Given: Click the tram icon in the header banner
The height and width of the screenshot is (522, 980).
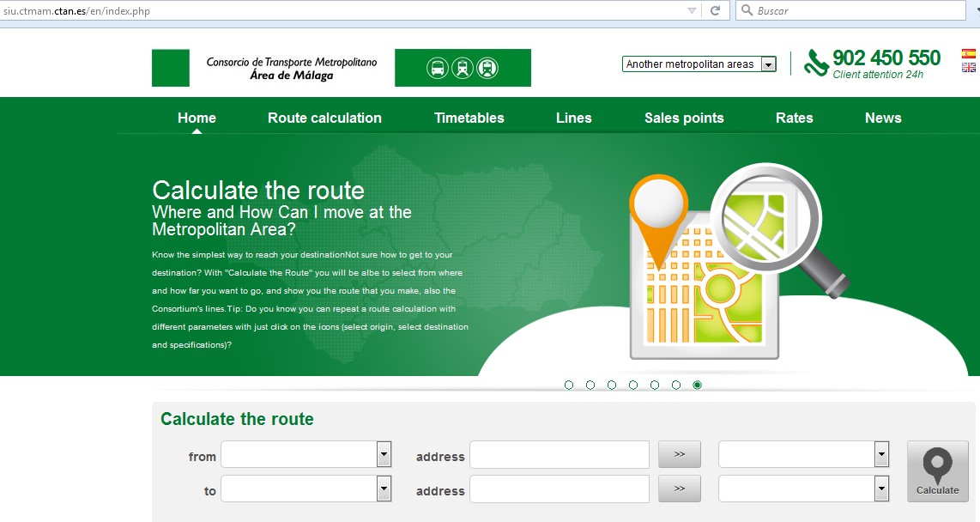Looking at the screenshot, I should pos(463,68).
